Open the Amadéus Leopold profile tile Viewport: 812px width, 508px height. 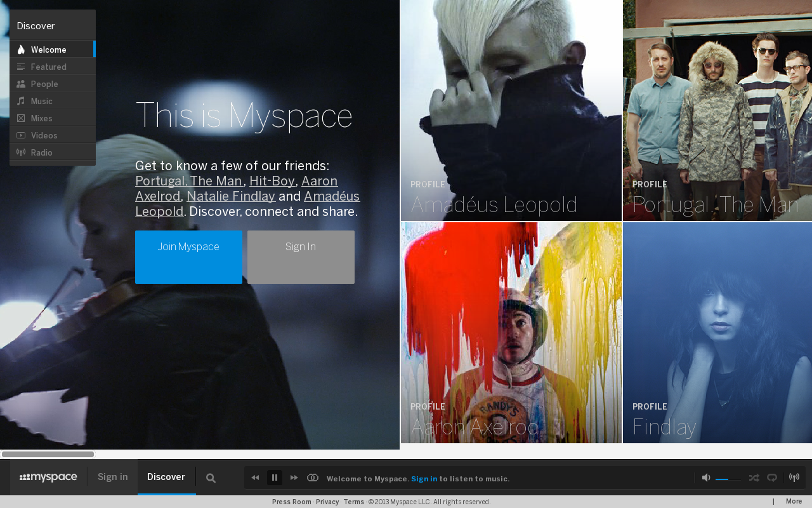pos(511,110)
